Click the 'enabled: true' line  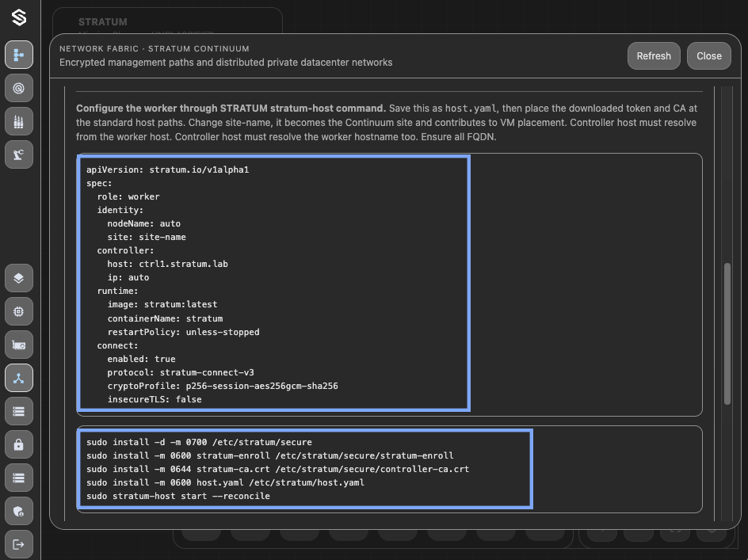coord(141,359)
